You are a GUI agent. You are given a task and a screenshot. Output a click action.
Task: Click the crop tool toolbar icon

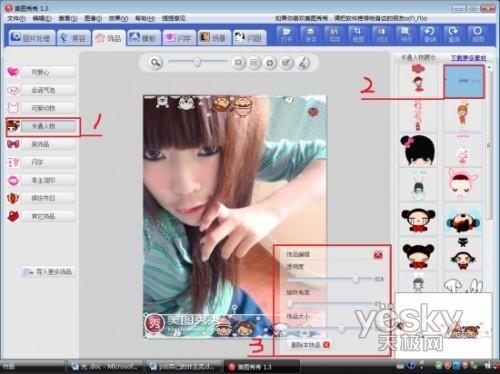[x=358, y=34]
